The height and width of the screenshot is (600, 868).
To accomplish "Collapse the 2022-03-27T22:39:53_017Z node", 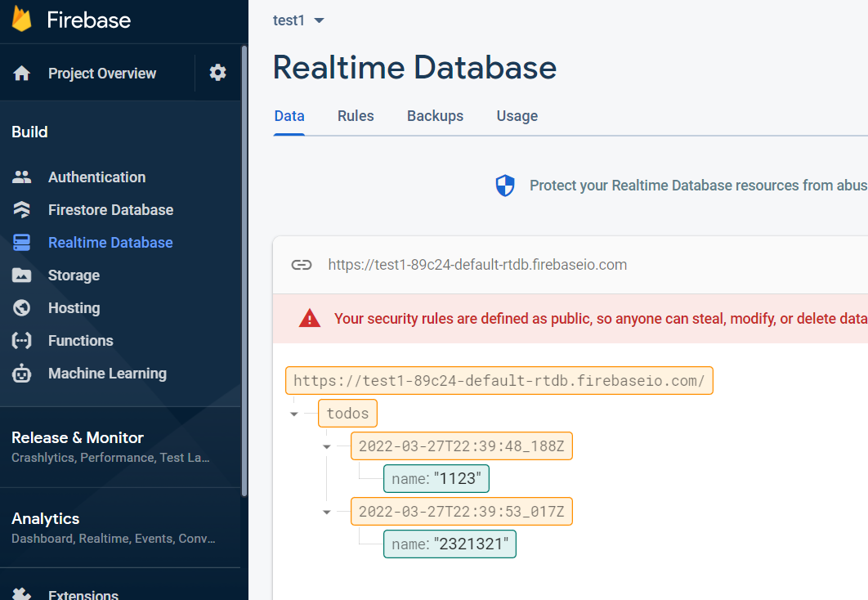I will click(327, 512).
